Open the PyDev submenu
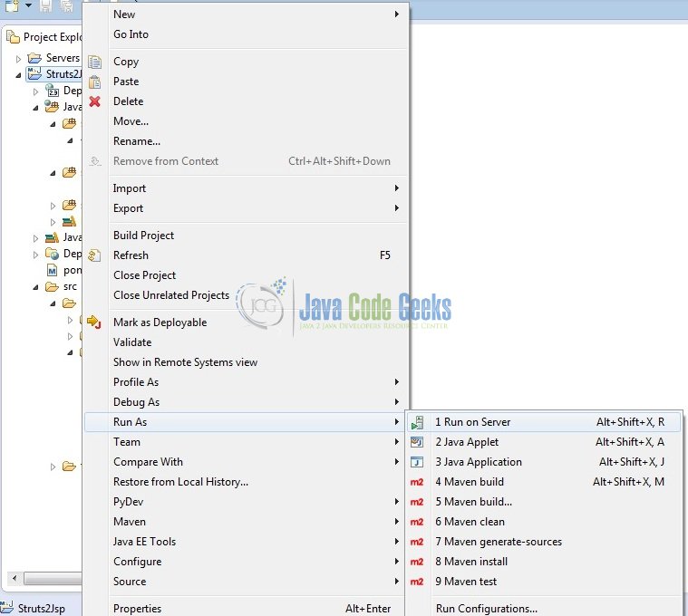688x616 pixels. (245, 502)
